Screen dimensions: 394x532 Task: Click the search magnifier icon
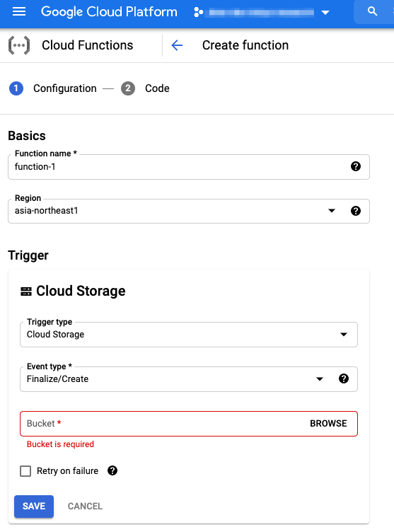coord(372,11)
